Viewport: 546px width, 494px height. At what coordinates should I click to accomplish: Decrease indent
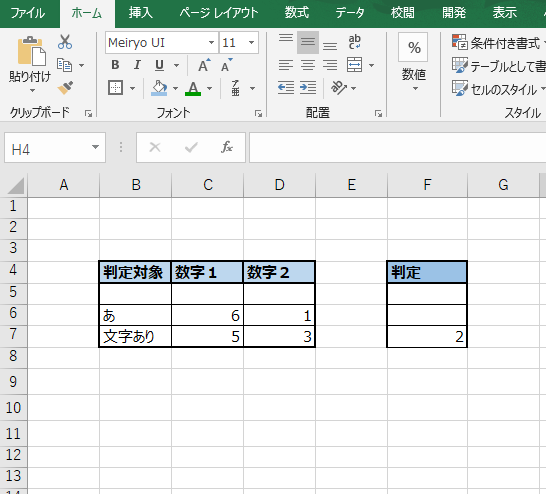pyautogui.click(x=286, y=88)
